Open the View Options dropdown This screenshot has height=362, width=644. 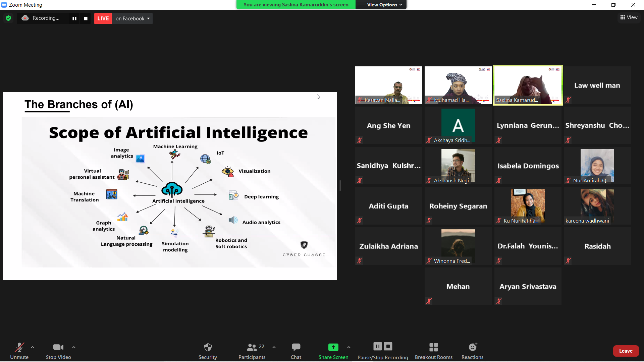pos(384,5)
